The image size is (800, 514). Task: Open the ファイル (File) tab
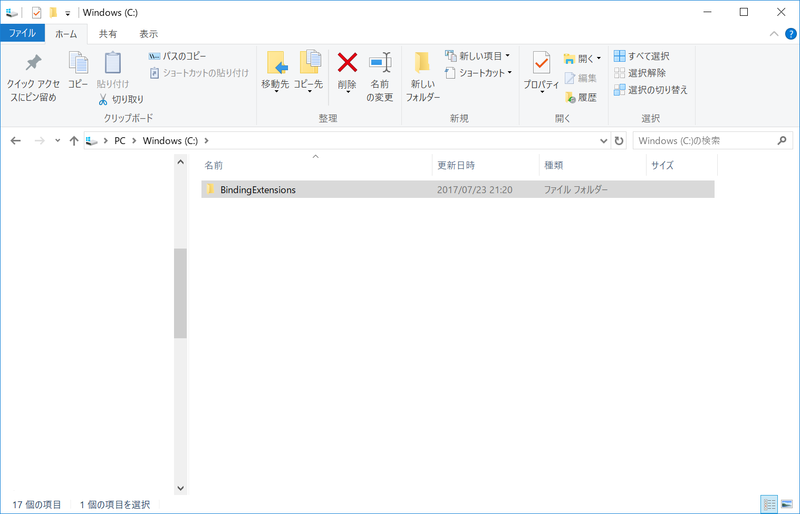click(x=22, y=33)
